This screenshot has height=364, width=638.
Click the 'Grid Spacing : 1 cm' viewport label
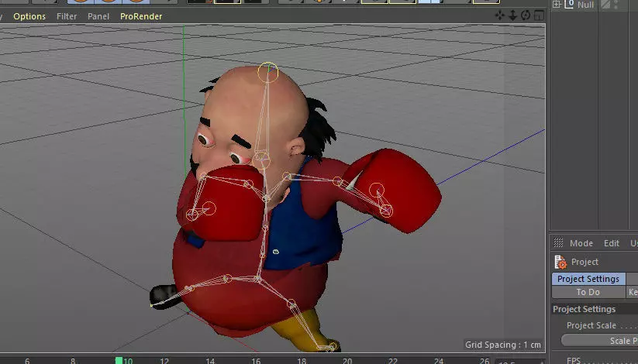[503, 345]
